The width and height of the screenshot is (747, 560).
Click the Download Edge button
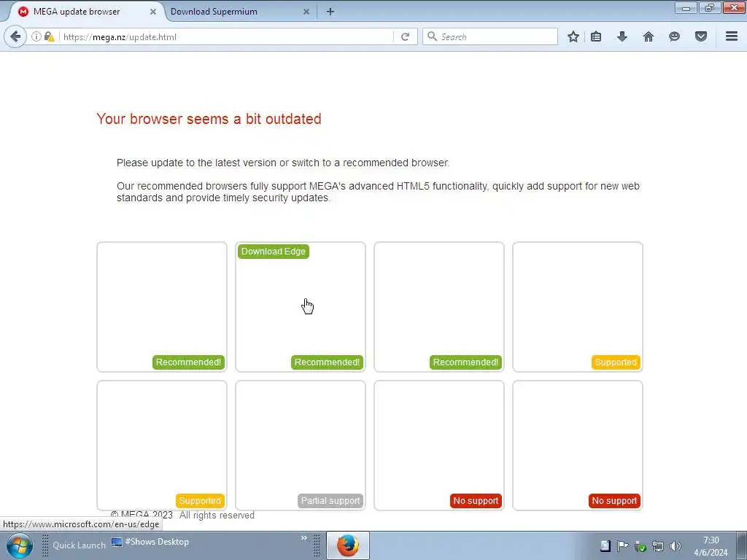click(273, 252)
